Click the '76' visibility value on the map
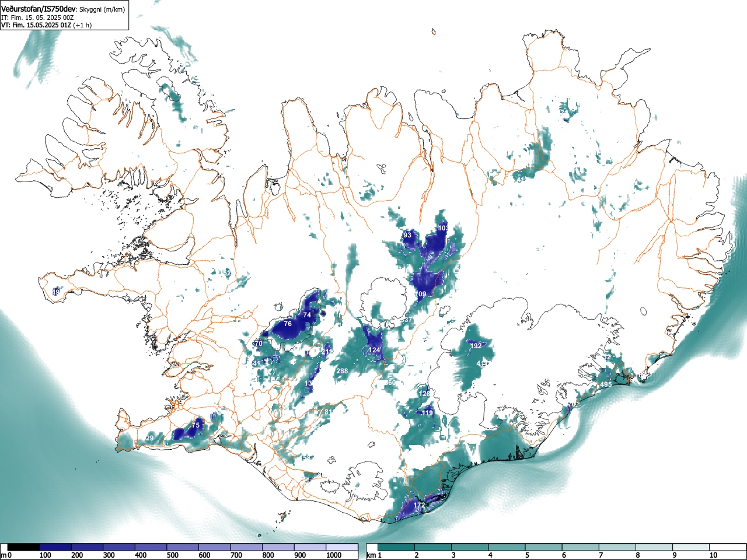The image size is (747, 560). click(x=288, y=324)
